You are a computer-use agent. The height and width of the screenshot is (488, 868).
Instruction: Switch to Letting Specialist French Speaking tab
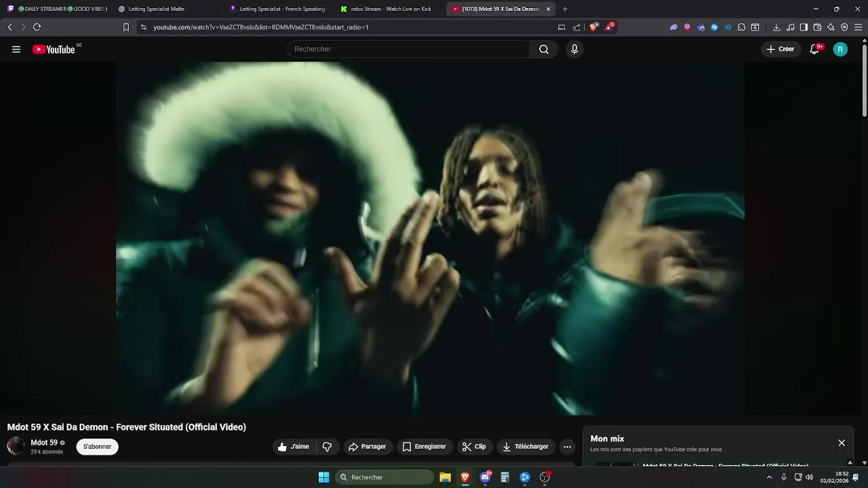tap(279, 9)
